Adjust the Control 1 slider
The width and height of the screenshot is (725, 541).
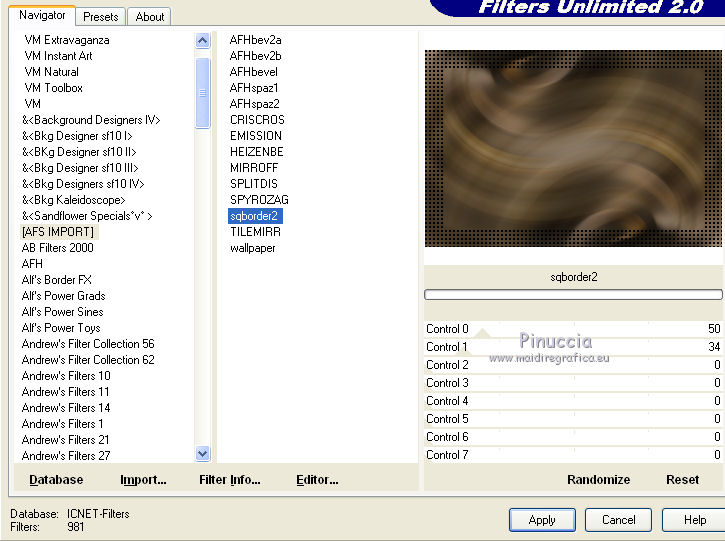[573, 347]
